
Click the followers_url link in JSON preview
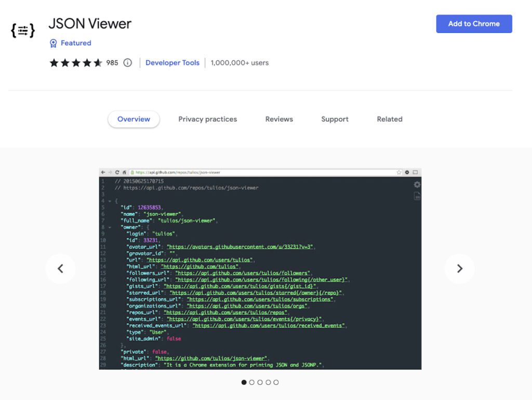pos(243,273)
